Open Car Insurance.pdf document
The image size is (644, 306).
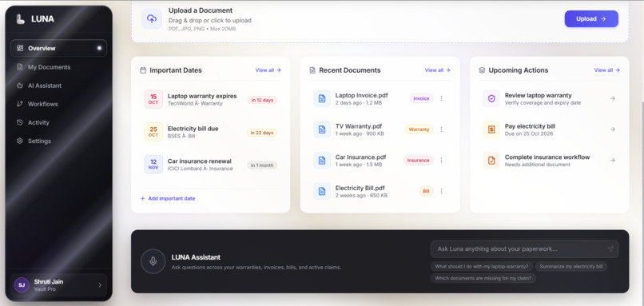click(360, 157)
